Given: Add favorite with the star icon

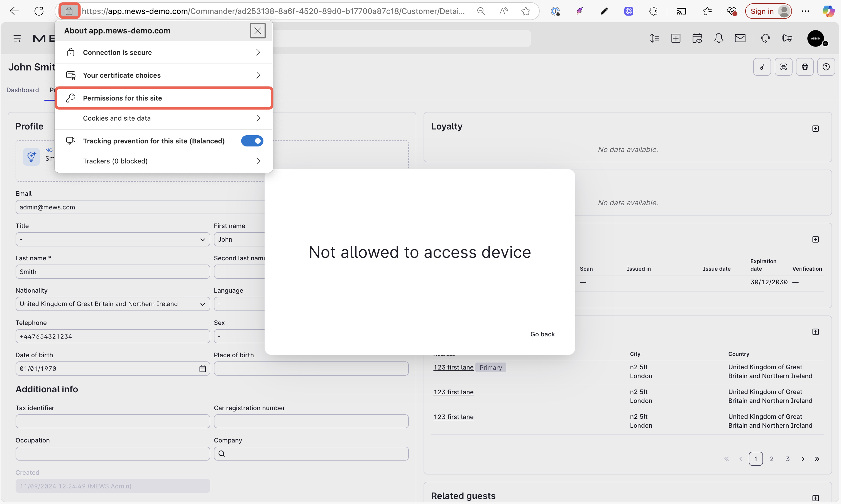Looking at the screenshot, I should pos(525,11).
